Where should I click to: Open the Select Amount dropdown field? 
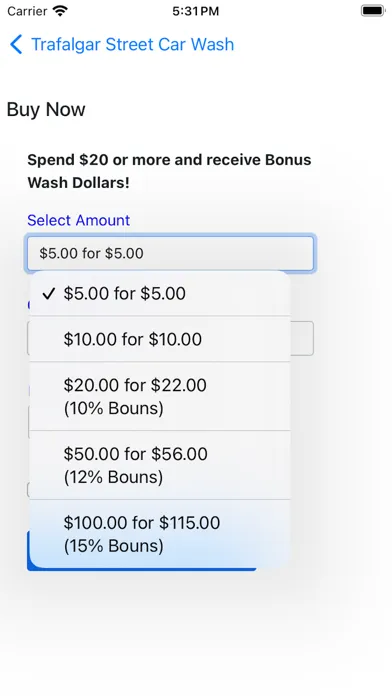click(x=170, y=253)
